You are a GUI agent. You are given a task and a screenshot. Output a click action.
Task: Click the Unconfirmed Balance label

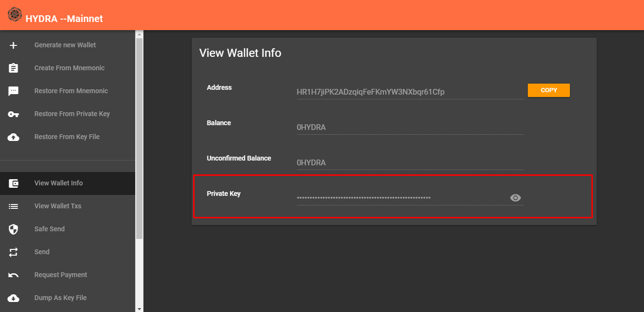239,158
